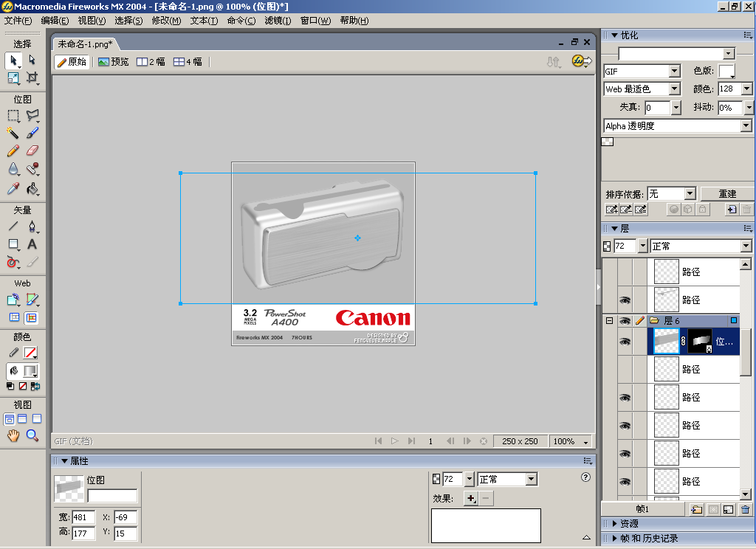Select the Rubber Stamp tool
756x549 pixels.
[x=32, y=169]
